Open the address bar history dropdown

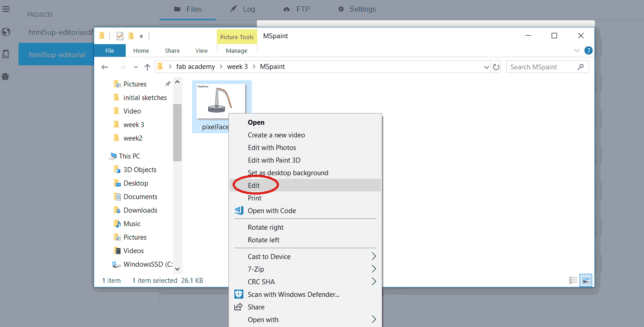coord(487,67)
